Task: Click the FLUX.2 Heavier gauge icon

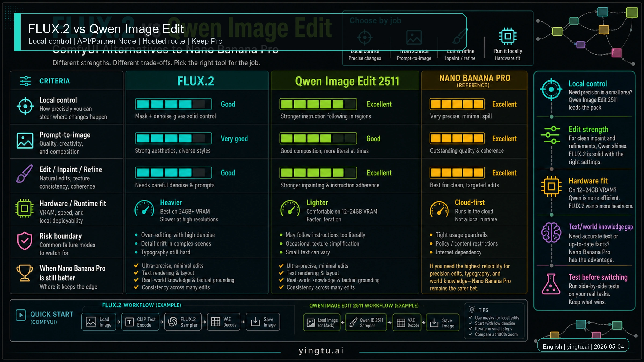Action: tap(144, 208)
